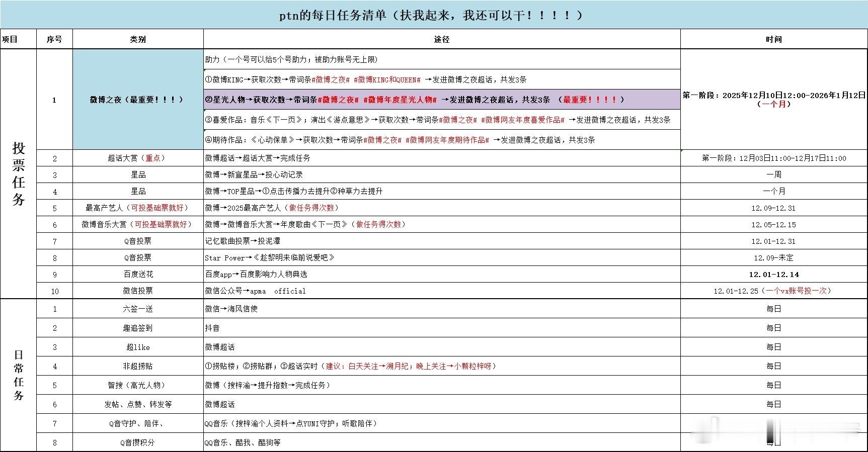Screen dimensions: 868x452
Task: Select the '第一阶段：2025年12月10日' time cell
Action: point(774,100)
